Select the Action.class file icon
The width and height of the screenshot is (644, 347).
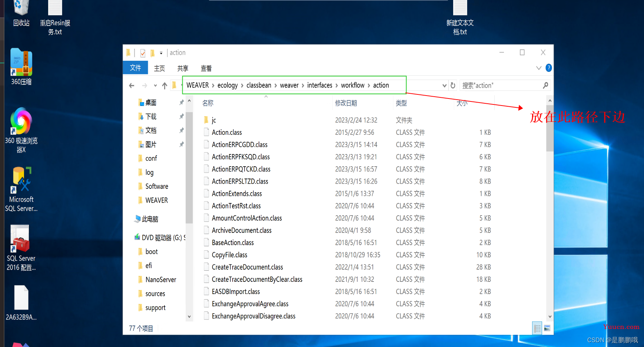click(206, 132)
